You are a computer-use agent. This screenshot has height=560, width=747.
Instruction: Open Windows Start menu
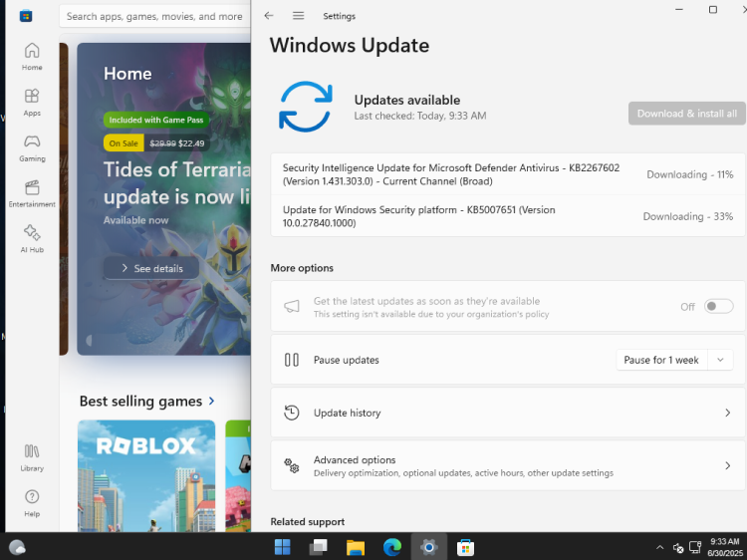click(283, 547)
